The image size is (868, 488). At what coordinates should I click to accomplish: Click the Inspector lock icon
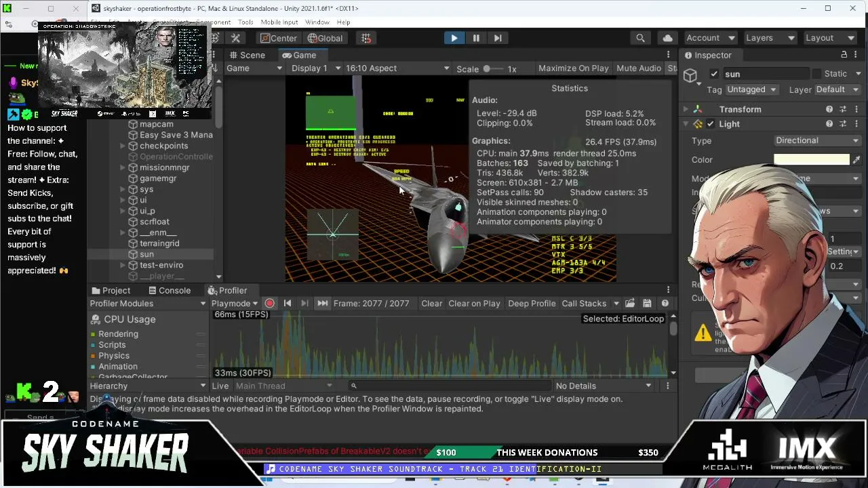coord(844,55)
